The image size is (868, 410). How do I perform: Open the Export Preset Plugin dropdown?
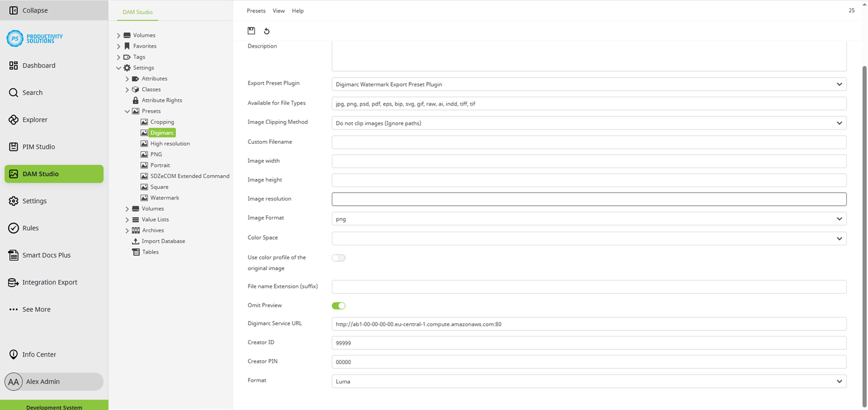pyautogui.click(x=588, y=84)
